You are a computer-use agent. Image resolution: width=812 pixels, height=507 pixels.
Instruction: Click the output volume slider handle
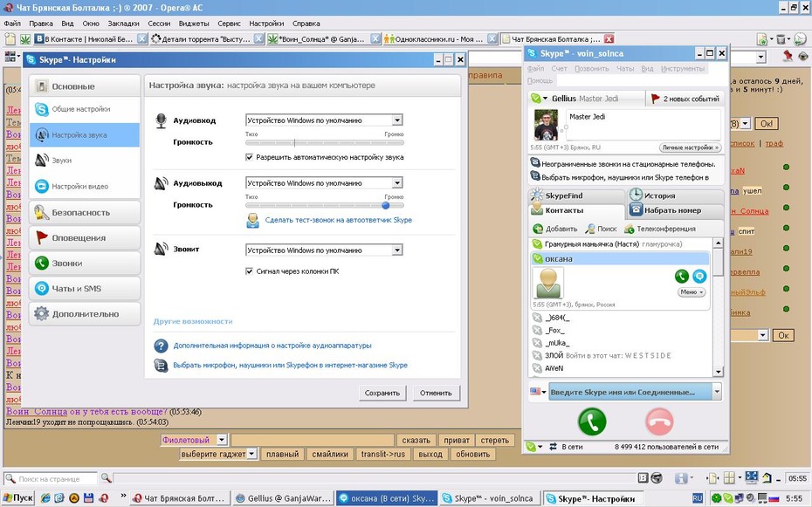click(385, 205)
